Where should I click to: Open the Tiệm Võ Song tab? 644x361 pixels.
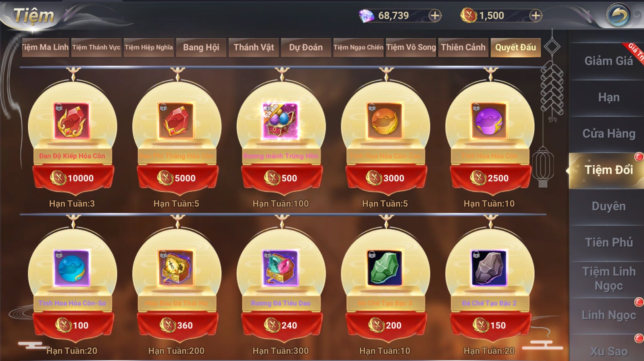point(411,48)
